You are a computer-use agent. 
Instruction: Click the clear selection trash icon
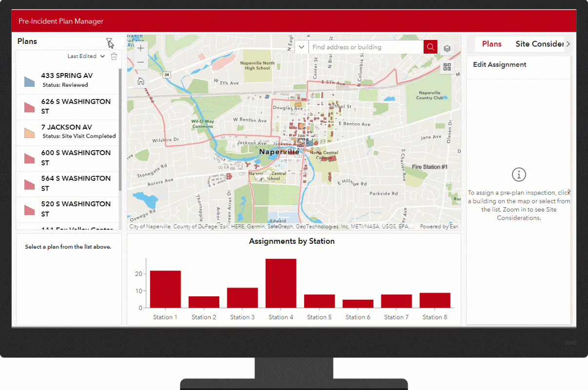point(114,56)
